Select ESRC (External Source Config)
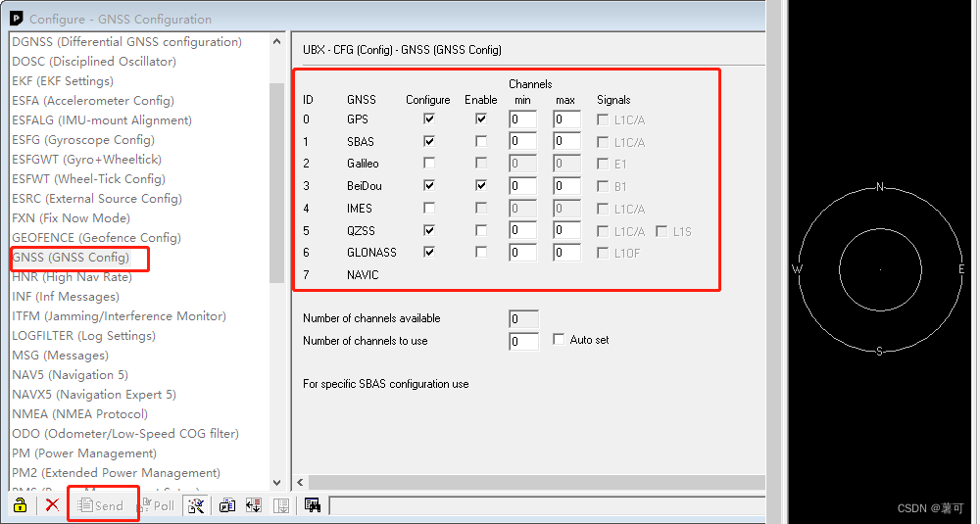 pos(97,199)
